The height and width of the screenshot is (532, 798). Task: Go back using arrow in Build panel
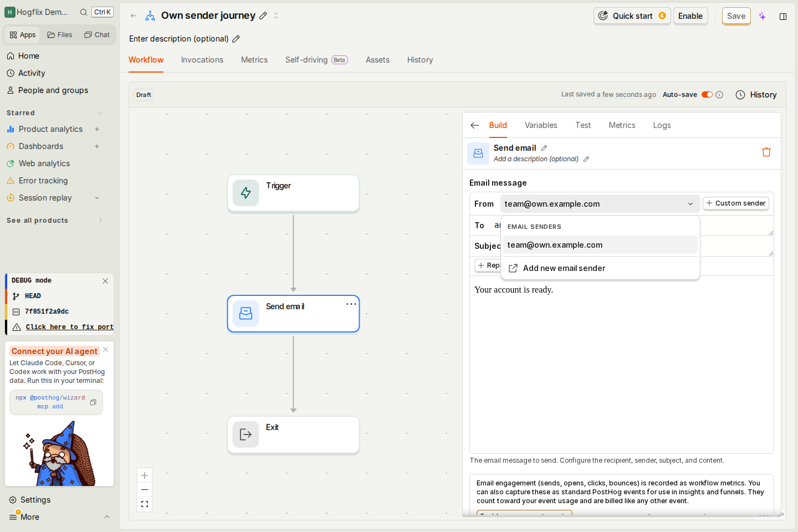tap(475, 125)
